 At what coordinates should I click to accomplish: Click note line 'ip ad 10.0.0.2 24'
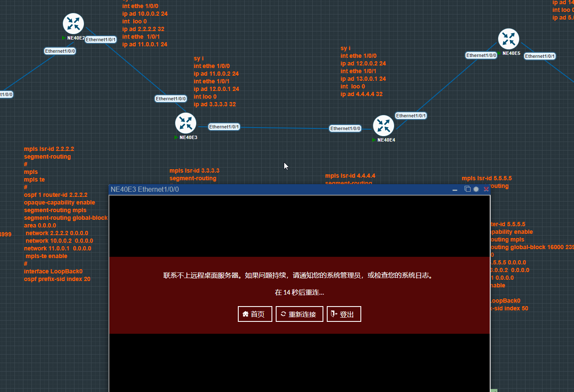click(145, 14)
